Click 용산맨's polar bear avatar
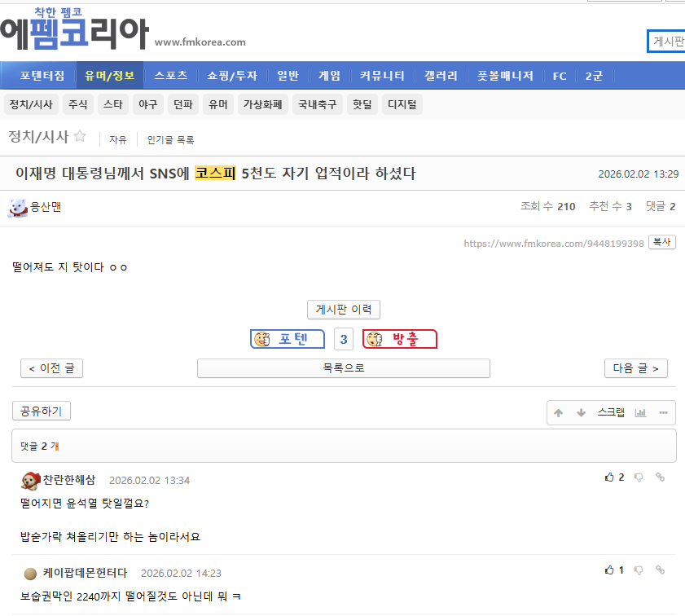This screenshot has height=616, width=685. pos(17,207)
